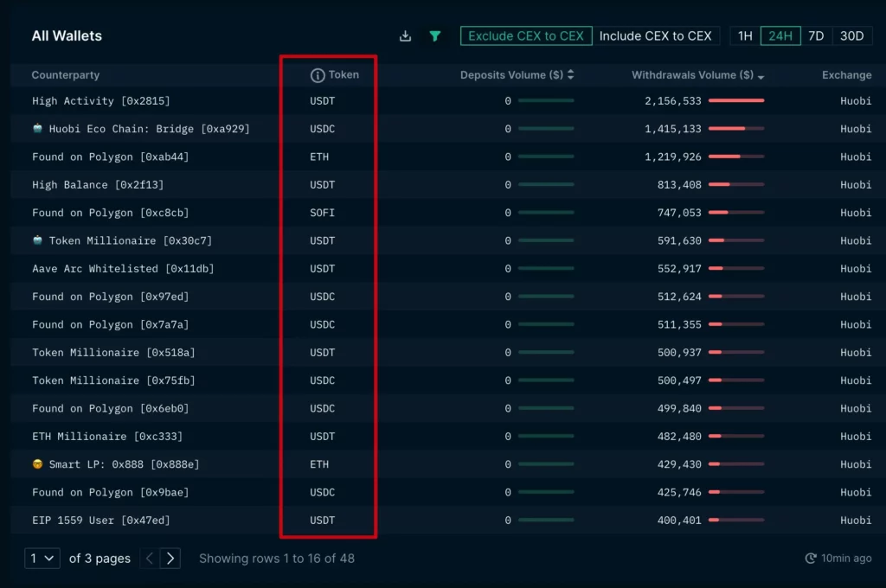
Task: Enable Exclude CEX to CEX option
Action: pyautogui.click(x=526, y=36)
